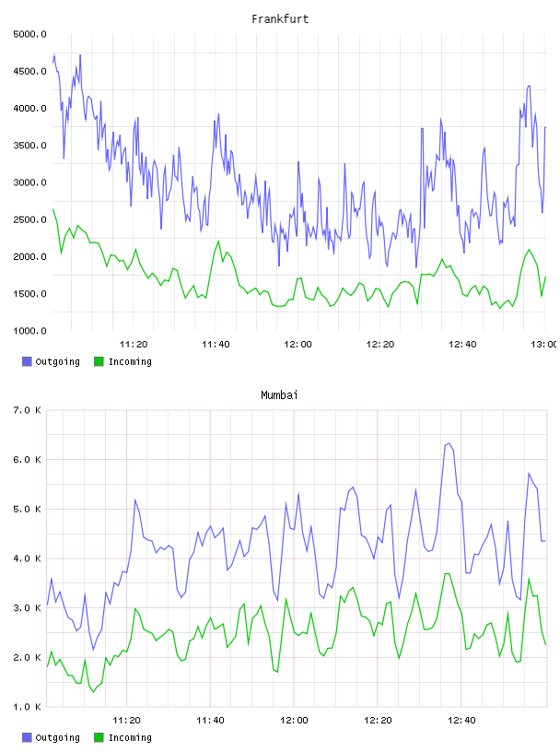Click the Outgoing legend label under Mumbai chart
The height and width of the screenshot is (752, 560).
pos(57,737)
